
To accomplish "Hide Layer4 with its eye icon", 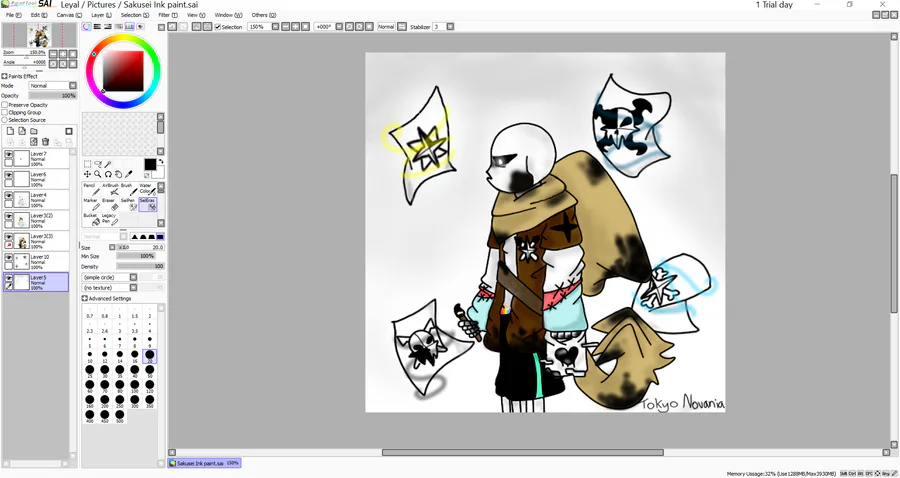I will click(9, 195).
